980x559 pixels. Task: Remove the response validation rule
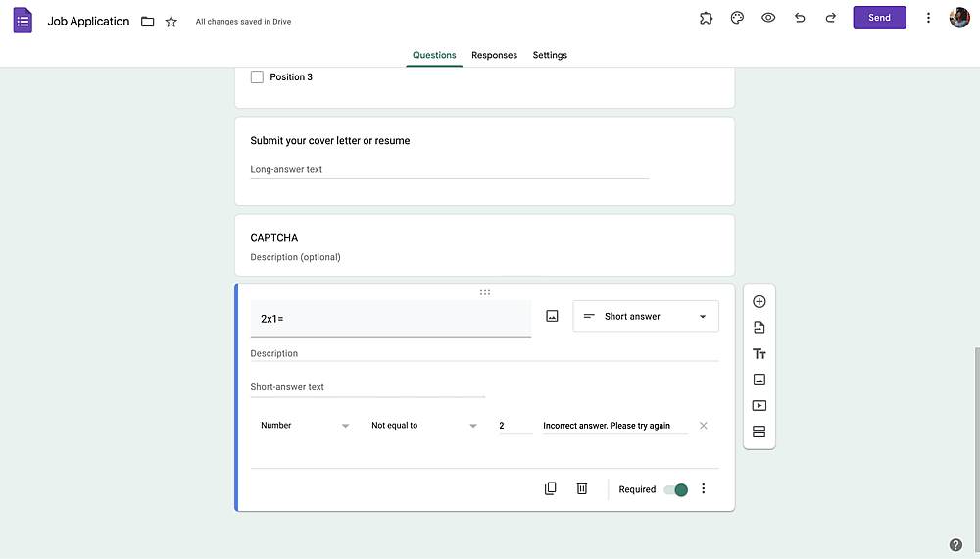point(703,426)
